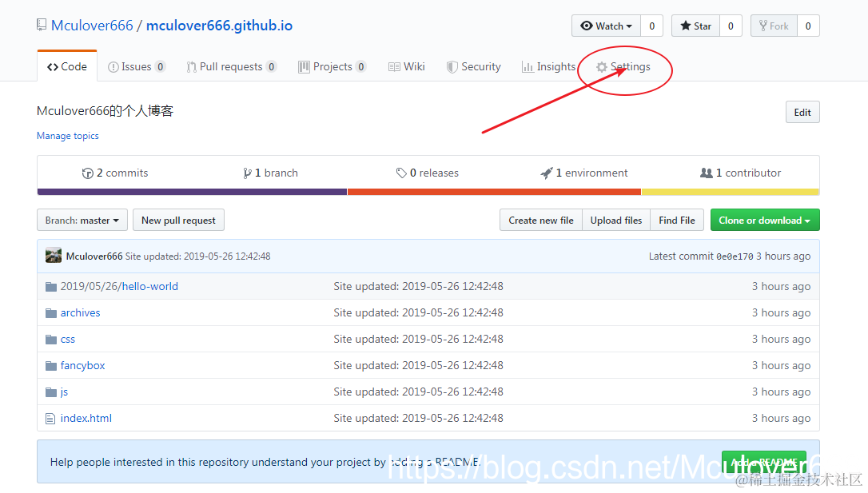The height and width of the screenshot is (493, 868).
Task: Click the orange-red segment of language bar
Action: pos(494,192)
